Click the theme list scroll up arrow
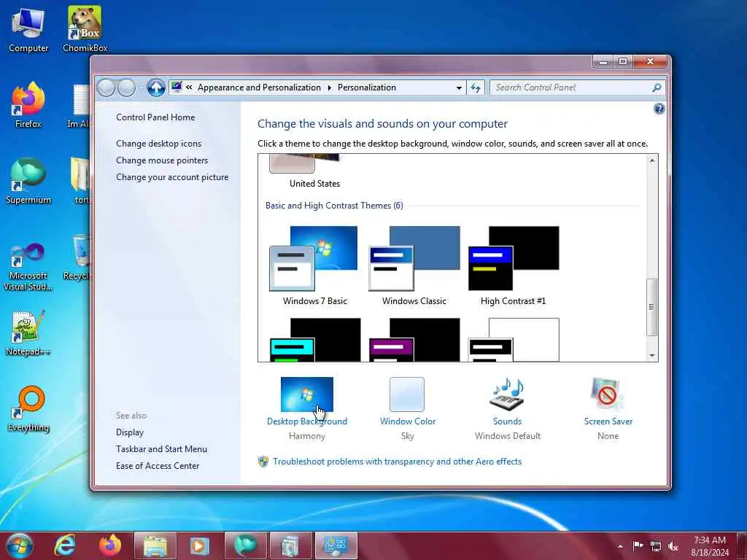 [x=651, y=160]
